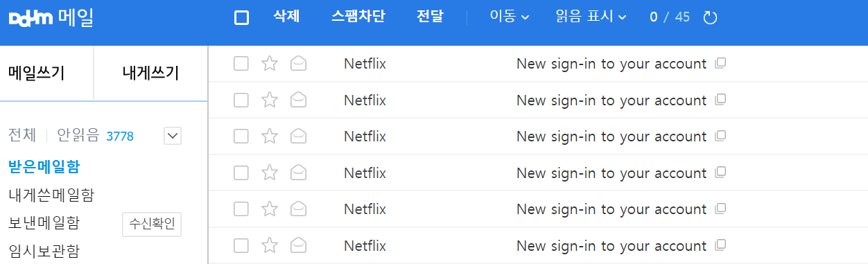
Task: Open last Netflix mail in new window icon
Action: coord(720,245)
